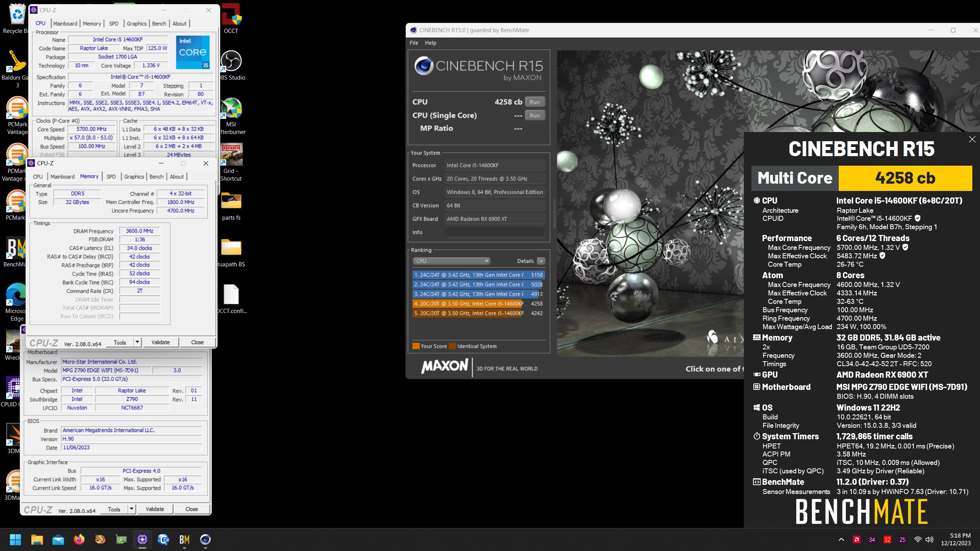980x551 pixels.
Task: Switch to Cinebench in the taskbar
Action: (206, 540)
